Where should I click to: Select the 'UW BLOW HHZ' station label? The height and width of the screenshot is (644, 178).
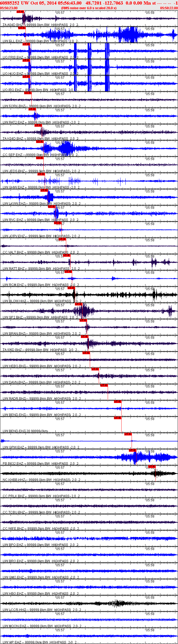[x=14, y=301]
